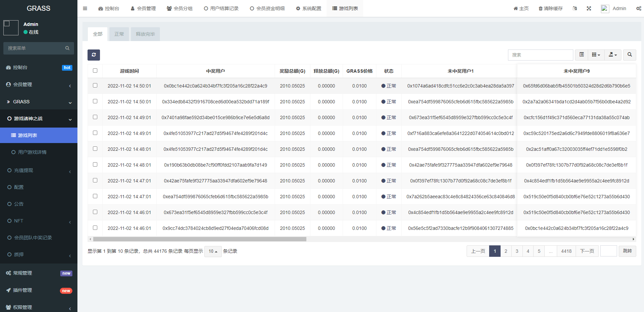Click the 下一页 next page button
This screenshot has width=644, height=312.
pos(587,251)
